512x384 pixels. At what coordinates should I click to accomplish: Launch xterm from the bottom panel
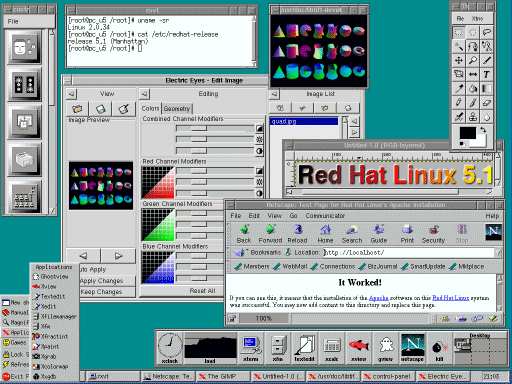pos(251,348)
